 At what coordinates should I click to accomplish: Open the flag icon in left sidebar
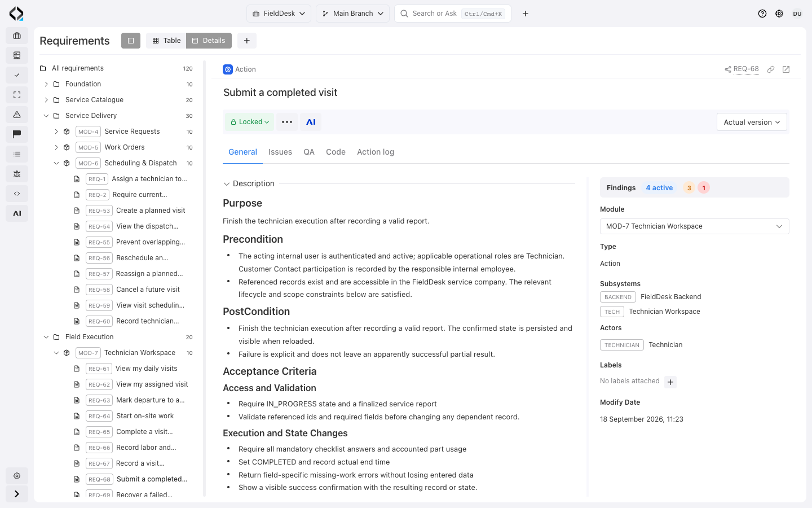pos(17,134)
